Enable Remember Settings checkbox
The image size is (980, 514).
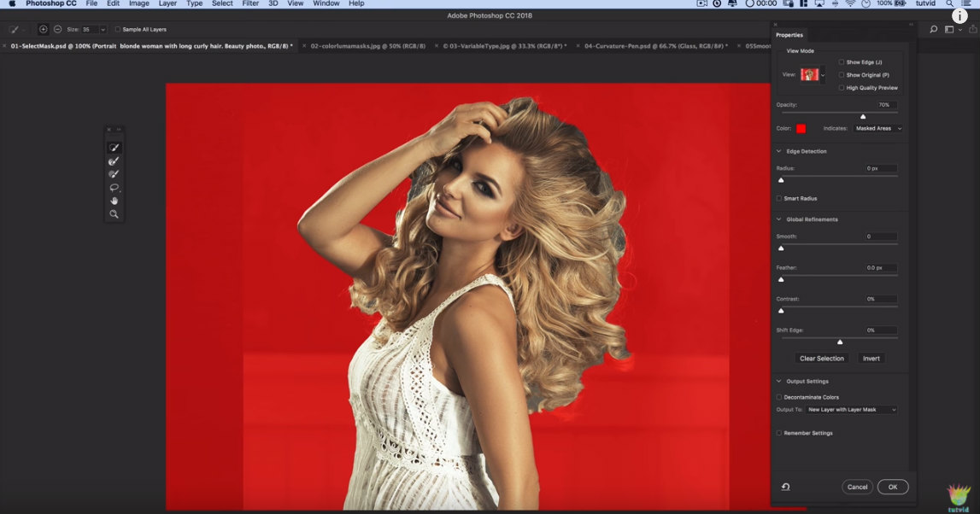[778, 433]
